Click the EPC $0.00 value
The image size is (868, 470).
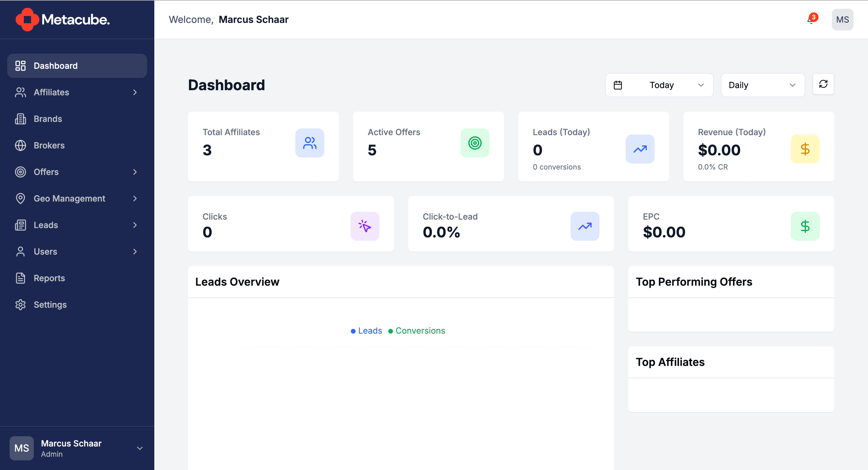[664, 232]
